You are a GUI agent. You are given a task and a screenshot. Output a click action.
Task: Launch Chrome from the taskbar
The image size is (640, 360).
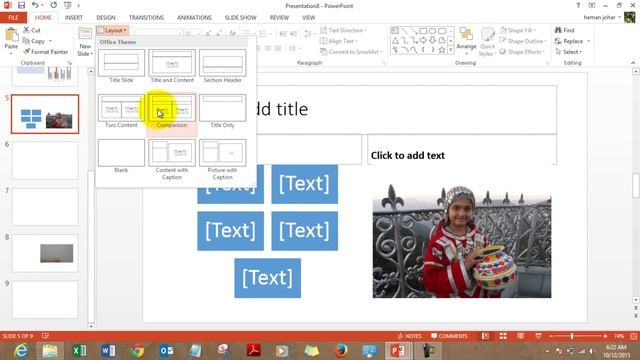138,351
